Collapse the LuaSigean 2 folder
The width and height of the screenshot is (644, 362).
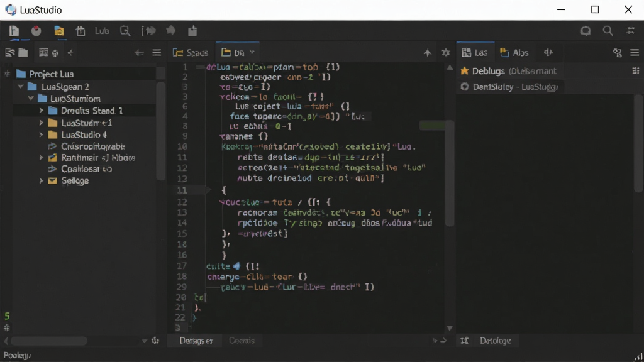21,87
